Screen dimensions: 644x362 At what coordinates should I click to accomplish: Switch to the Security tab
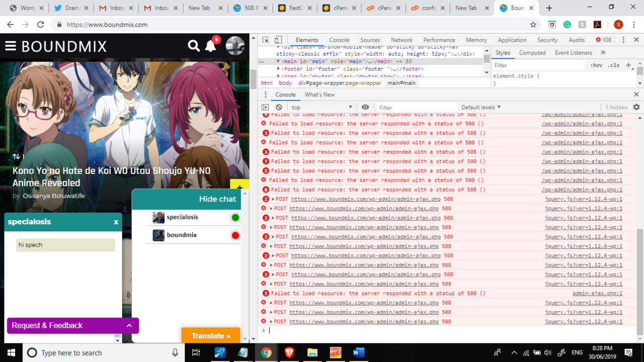(547, 40)
